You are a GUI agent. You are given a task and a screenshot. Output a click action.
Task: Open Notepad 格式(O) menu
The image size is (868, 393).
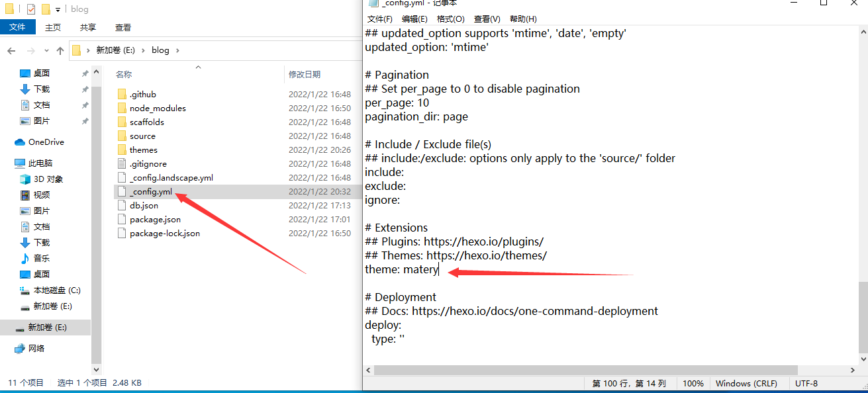[x=451, y=19]
